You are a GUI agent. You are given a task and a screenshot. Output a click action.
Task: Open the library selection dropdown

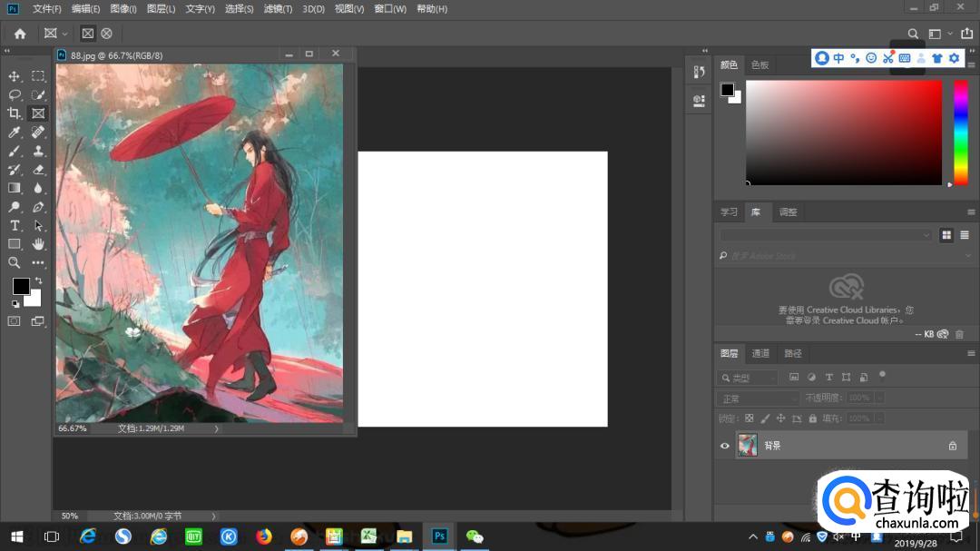pos(826,235)
